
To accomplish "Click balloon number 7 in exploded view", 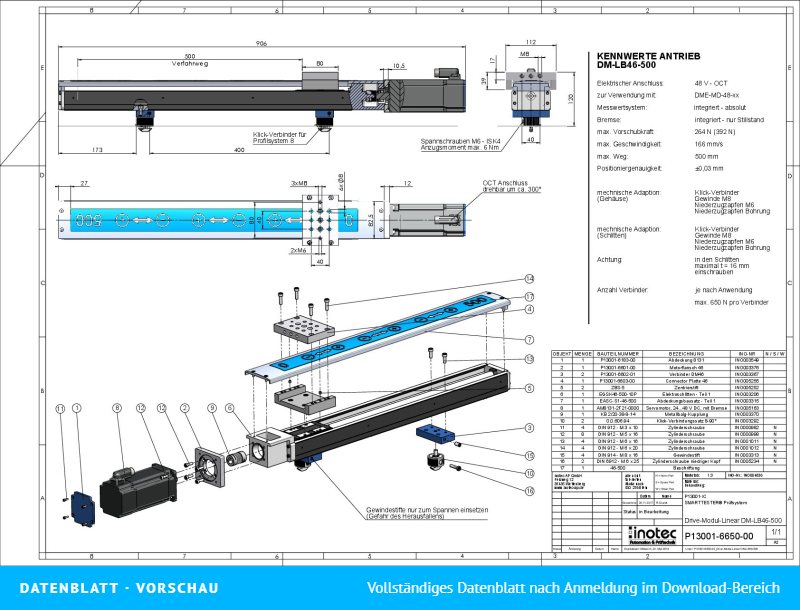I will click(x=529, y=339).
